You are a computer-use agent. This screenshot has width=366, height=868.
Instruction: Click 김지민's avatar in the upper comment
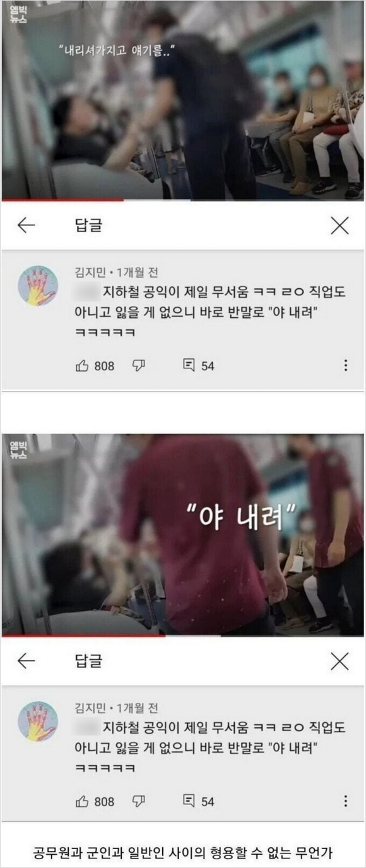tap(37, 286)
